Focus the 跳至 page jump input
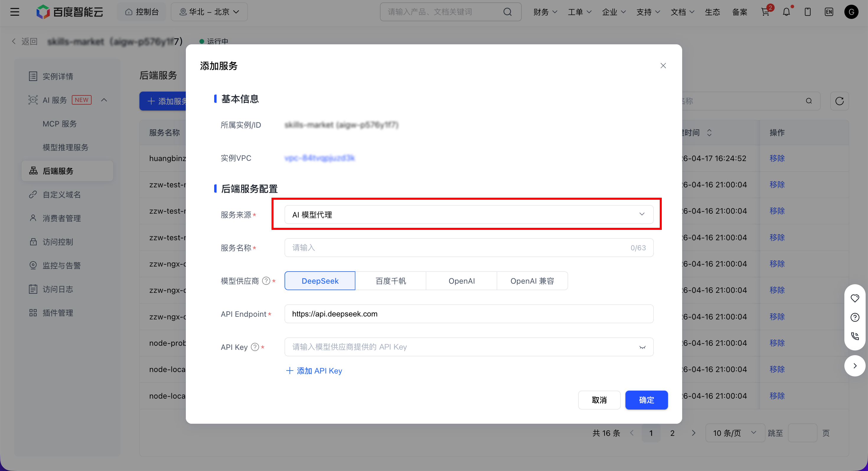The height and width of the screenshot is (471, 868). pos(802,433)
